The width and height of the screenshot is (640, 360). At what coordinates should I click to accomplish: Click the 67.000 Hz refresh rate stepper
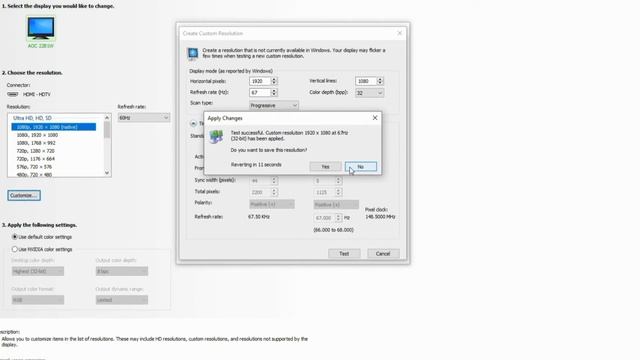coord(338,218)
